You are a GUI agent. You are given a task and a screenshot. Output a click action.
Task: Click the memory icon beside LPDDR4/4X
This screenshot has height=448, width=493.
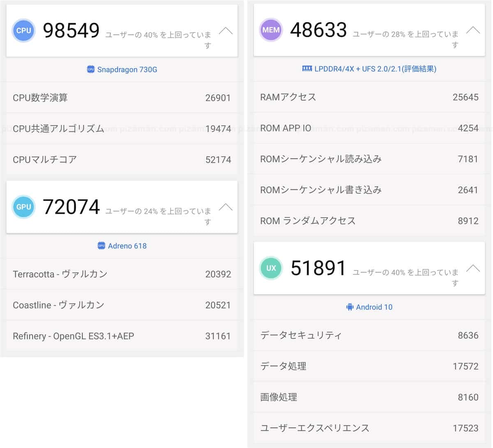tap(307, 69)
